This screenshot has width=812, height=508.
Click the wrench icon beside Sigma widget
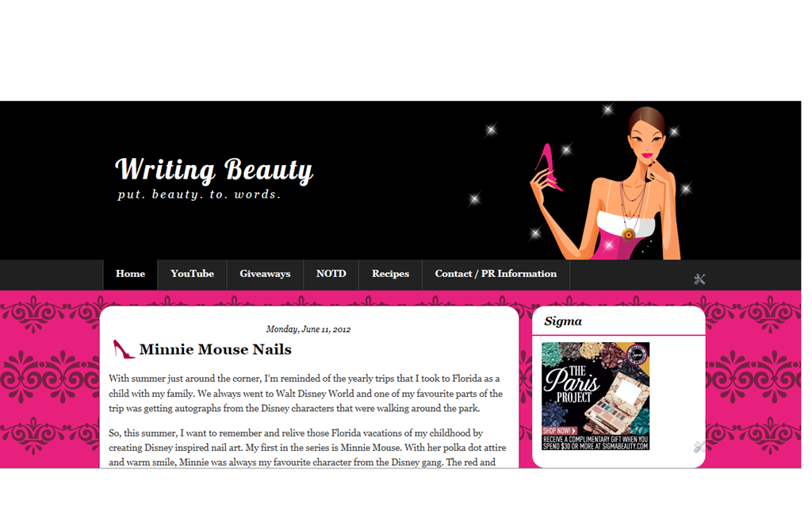tap(699, 447)
